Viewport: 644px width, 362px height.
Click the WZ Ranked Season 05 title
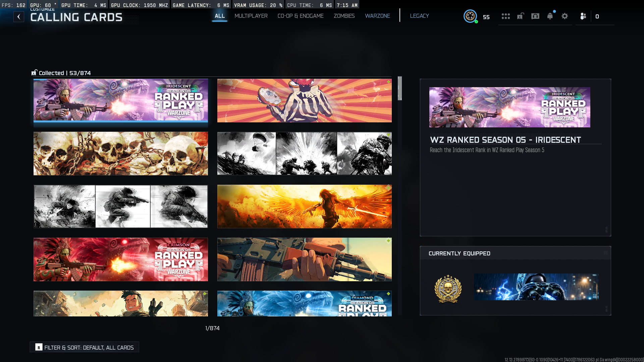505,140
